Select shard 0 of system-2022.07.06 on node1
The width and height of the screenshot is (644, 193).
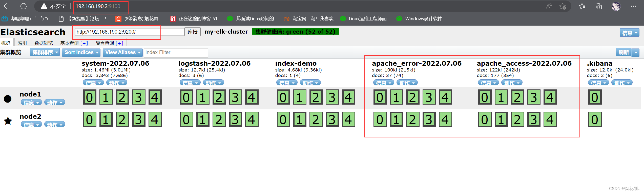[90, 97]
